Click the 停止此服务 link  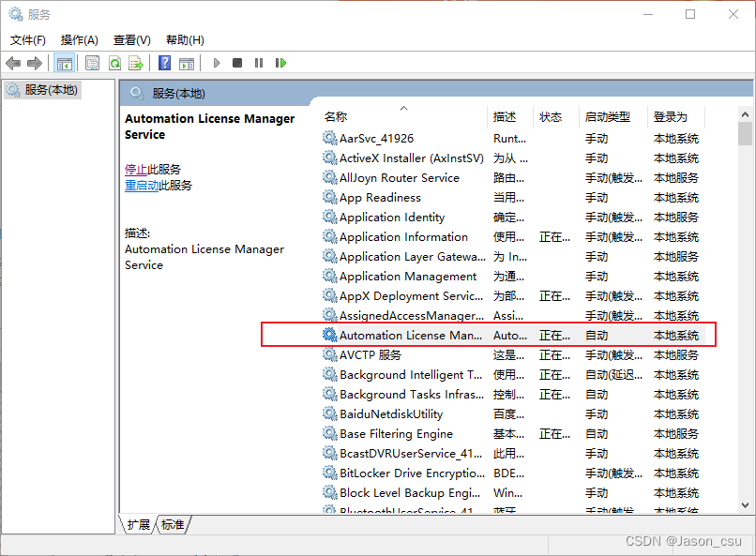[151, 169]
